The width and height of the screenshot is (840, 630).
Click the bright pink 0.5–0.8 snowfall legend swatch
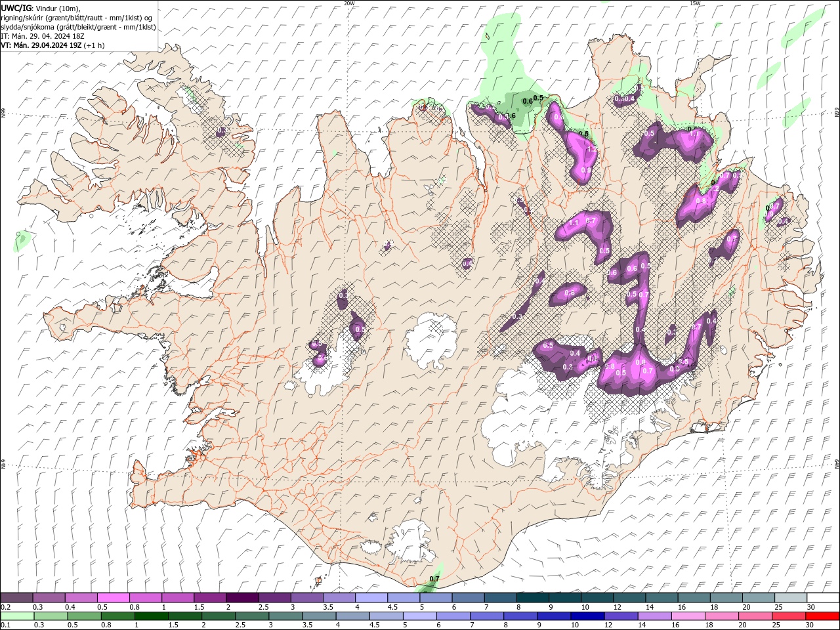coord(113,598)
